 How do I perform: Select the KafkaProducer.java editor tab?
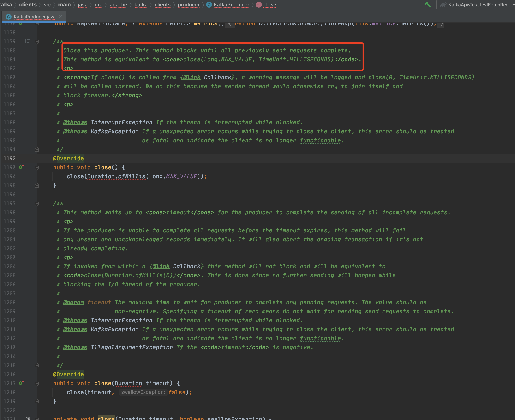[x=34, y=17]
